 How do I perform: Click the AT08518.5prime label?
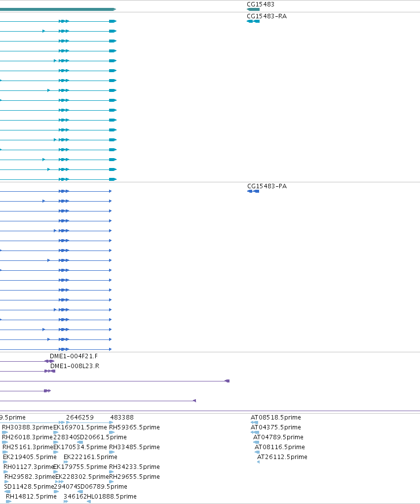click(276, 417)
